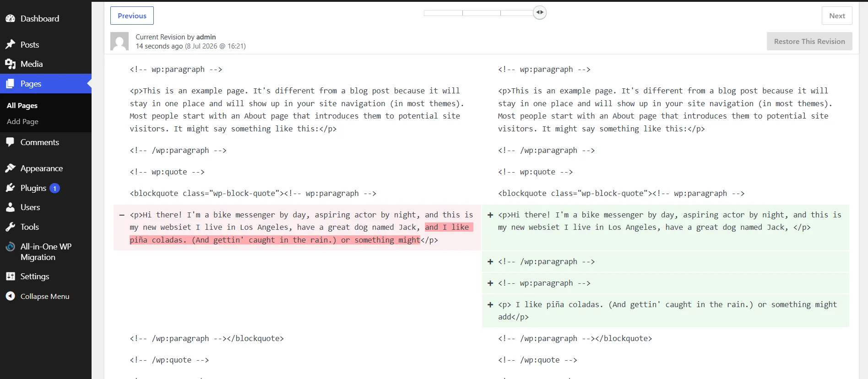Click added line 'I like piña coladas'
This screenshot has height=379, width=868.
667,311
